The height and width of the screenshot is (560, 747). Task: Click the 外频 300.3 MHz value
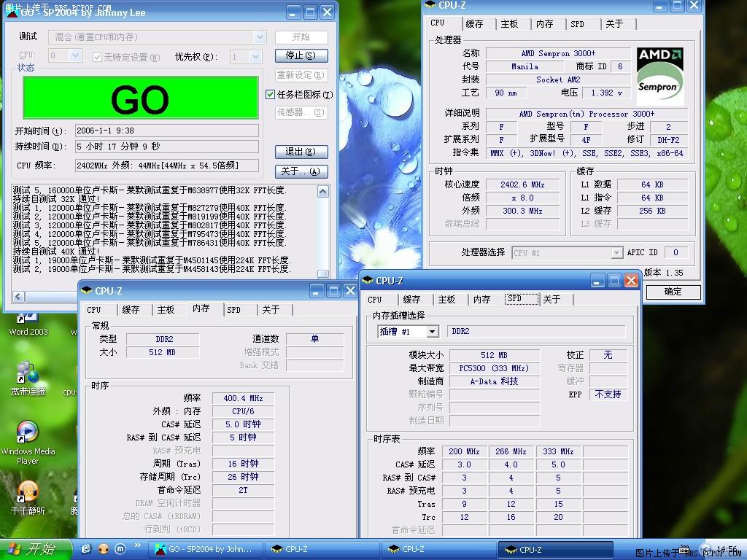[522, 211]
